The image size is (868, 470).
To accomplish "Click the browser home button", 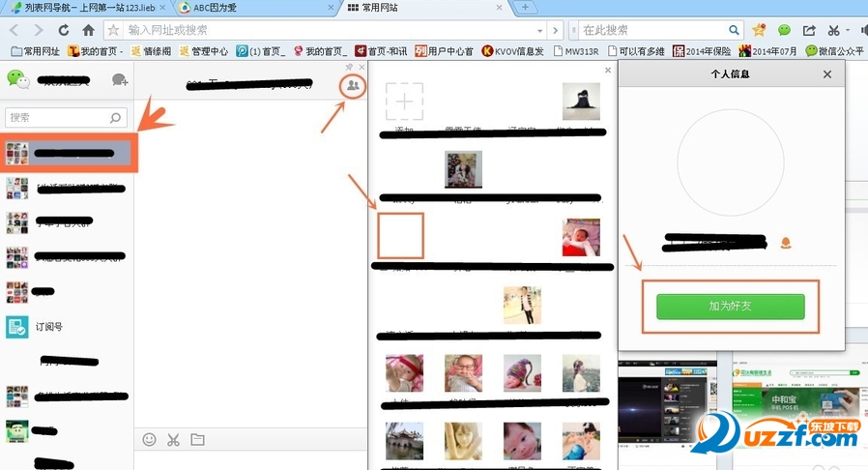I will 88,30.
